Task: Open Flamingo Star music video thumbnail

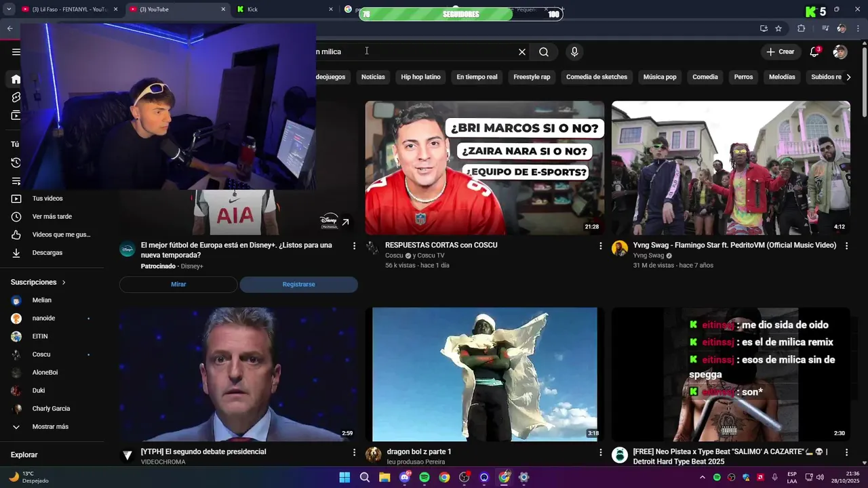Action: pyautogui.click(x=731, y=167)
